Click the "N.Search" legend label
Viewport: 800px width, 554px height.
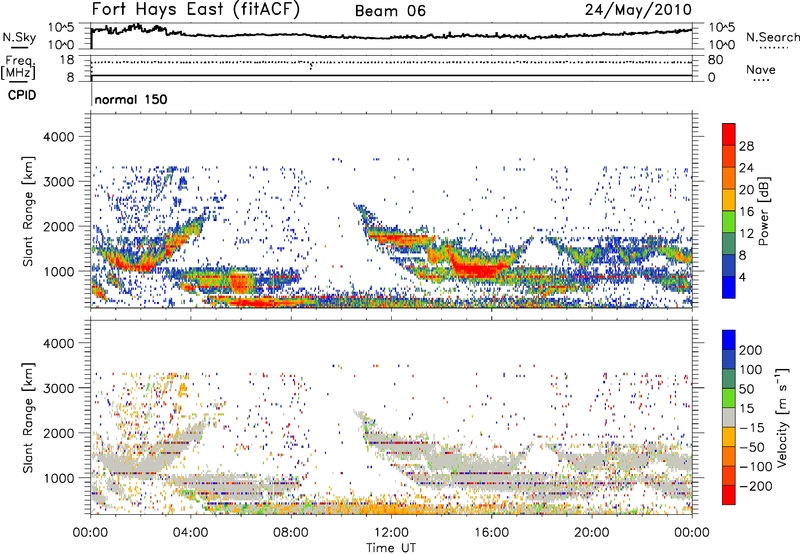pyautogui.click(x=772, y=37)
